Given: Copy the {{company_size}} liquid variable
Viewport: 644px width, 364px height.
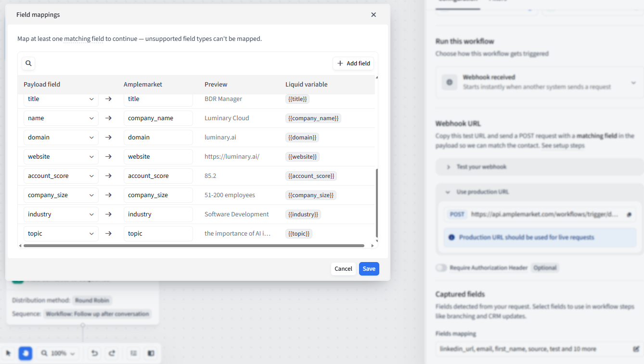Looking at the screenshot, I should [310, 195].
